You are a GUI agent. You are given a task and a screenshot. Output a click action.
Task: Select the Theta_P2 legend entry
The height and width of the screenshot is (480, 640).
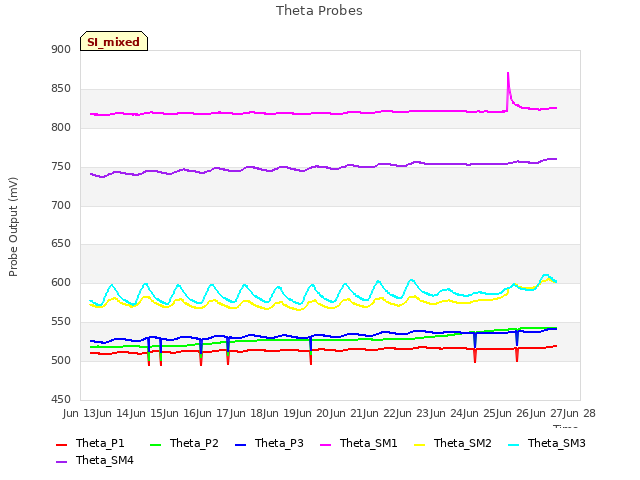184,443
